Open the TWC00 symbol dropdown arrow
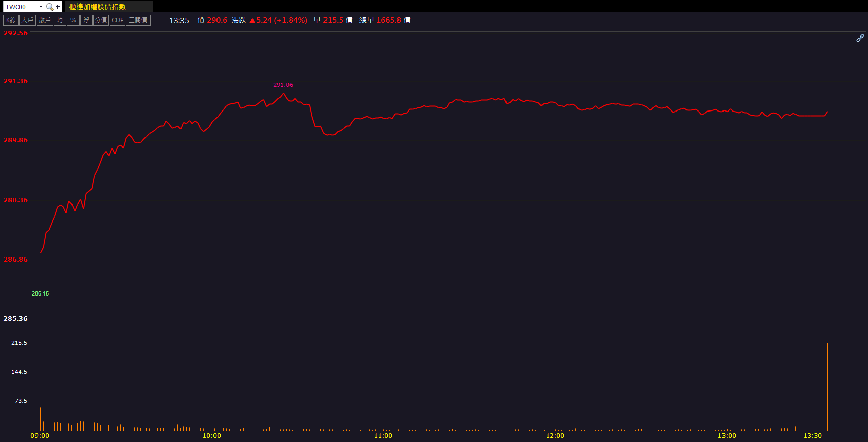This screenshot has height=442, width=868. (41, 7)
